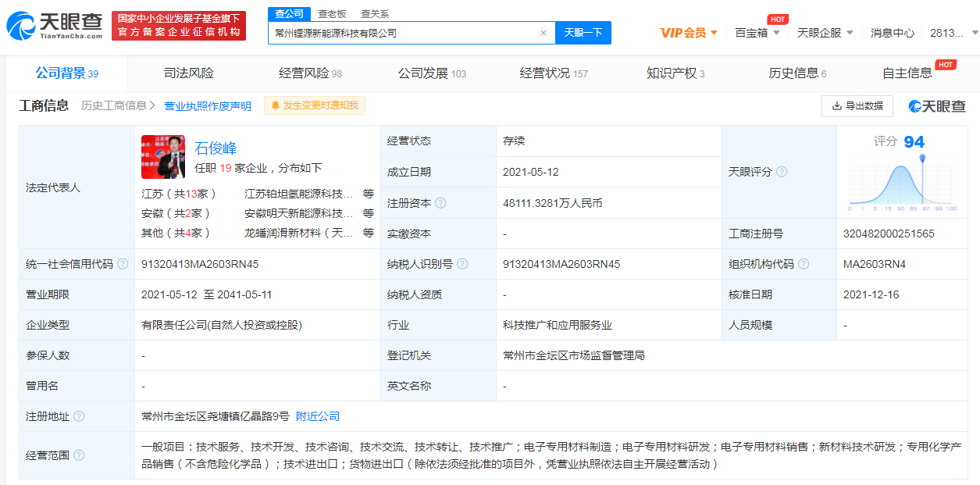Open 消息中心

[x=893, y=33]
